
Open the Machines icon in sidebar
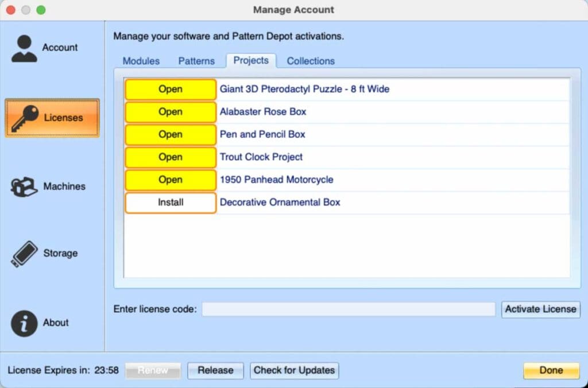click(24, 187)
